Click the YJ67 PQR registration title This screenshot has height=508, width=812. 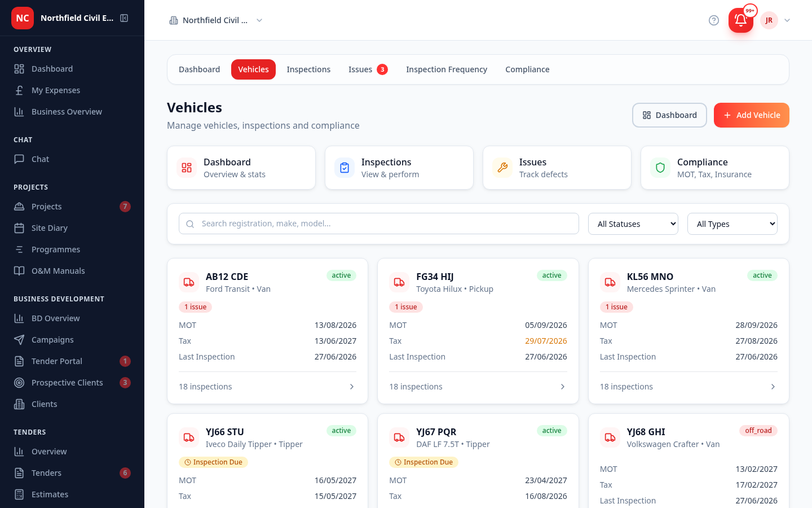436,432
